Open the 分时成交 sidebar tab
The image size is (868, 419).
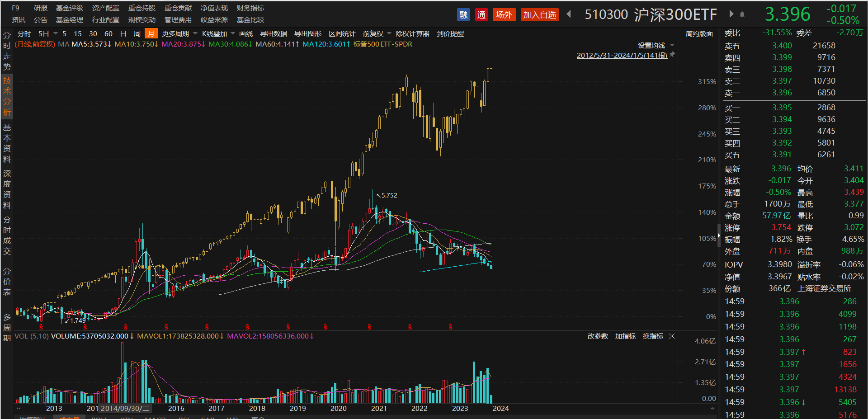coord(7,235)
